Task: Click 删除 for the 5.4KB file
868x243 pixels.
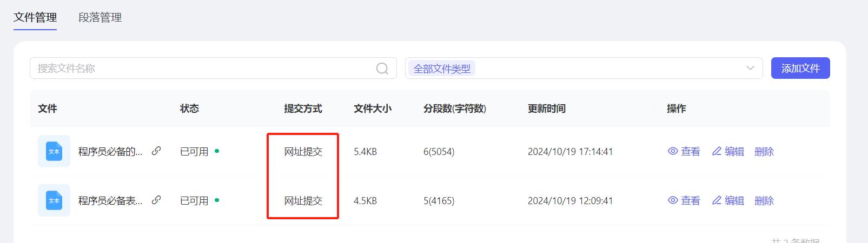Action: click(764, 152)
